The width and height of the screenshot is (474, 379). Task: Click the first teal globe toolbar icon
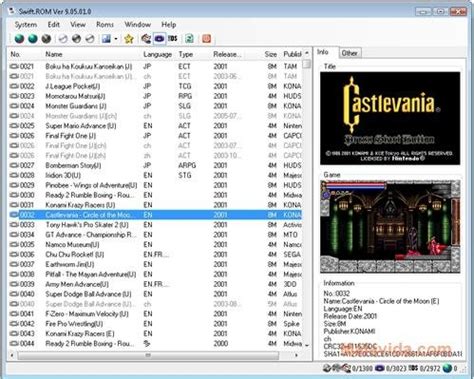tap(19, 39)
